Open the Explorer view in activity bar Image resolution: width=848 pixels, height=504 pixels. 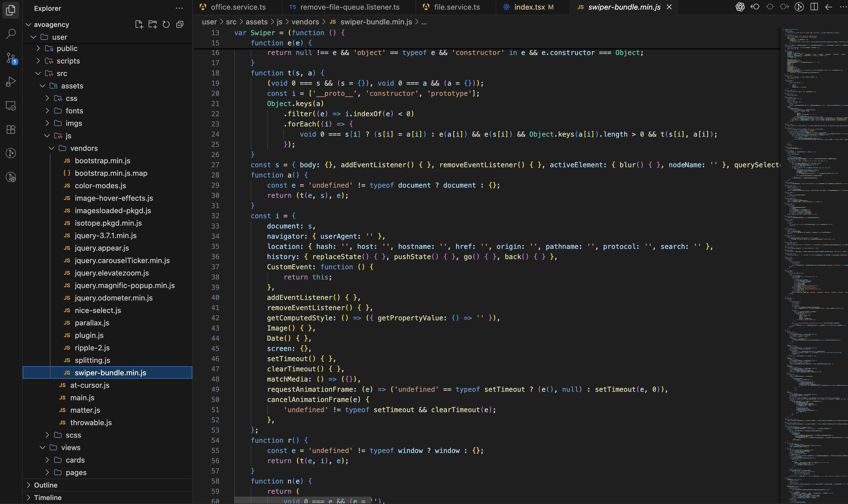[11, 10]
